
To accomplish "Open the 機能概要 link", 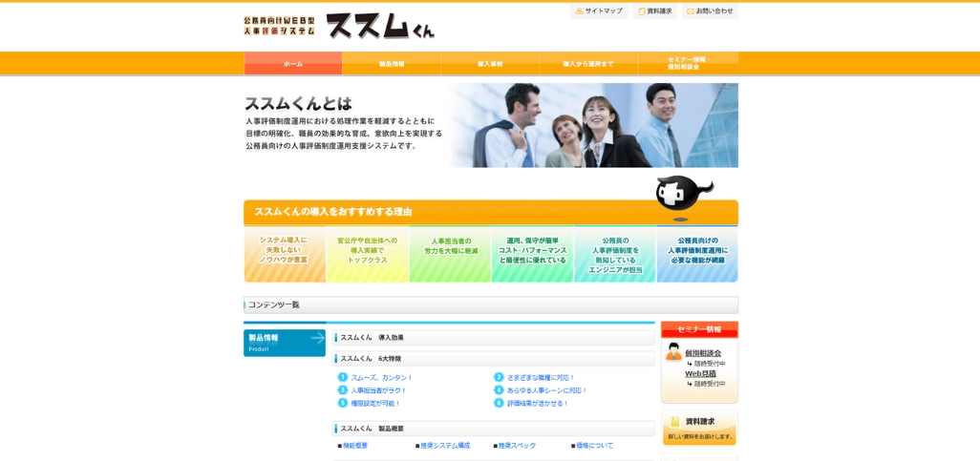I will pos(355,446).
